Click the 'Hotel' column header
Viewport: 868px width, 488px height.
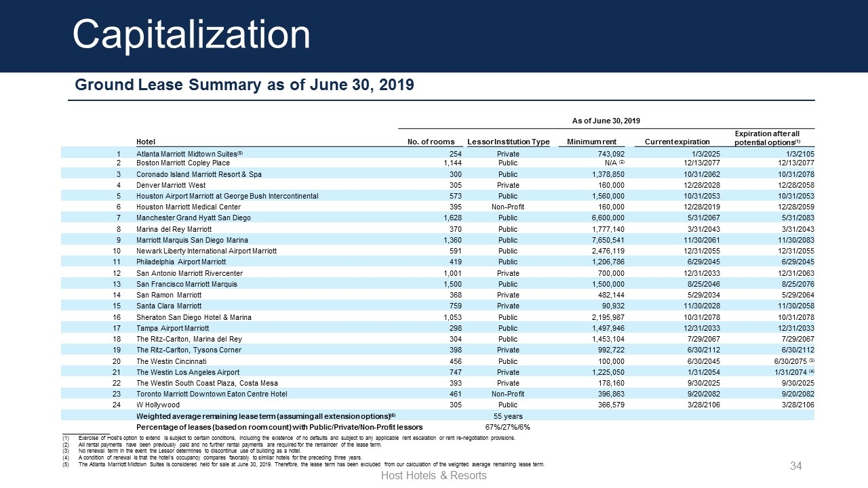(x=146, y=142)
